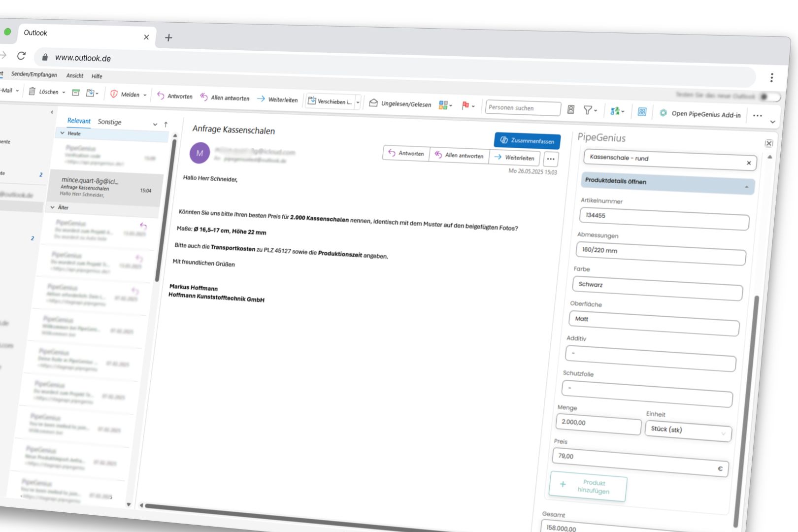Click the blue Zusammenfassen button

tap(527, 140)
